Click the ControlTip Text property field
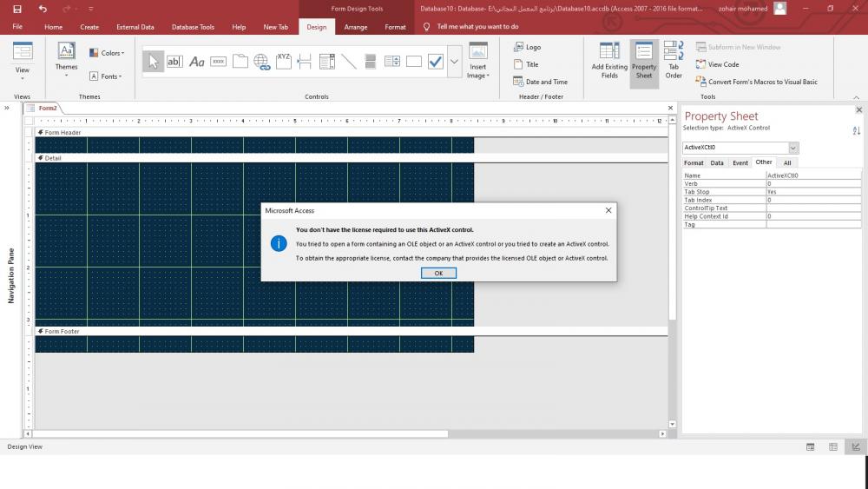The height and width of the screenshot is (489, 868). (813, 208)
